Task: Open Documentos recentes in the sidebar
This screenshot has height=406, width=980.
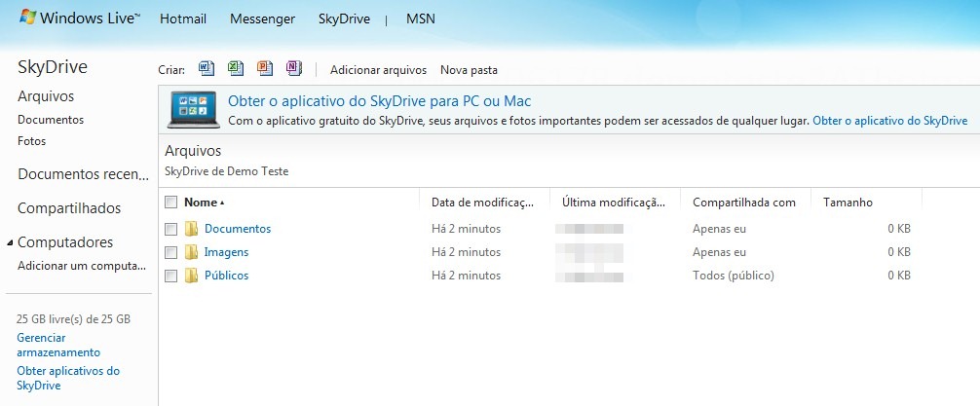Action: [83, 174]
